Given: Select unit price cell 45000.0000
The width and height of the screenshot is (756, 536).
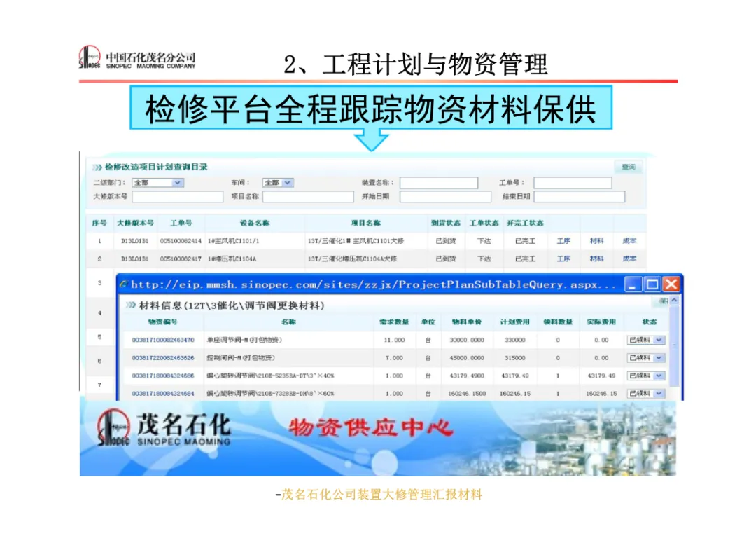Looking at the screenshot, I should 467,358.
